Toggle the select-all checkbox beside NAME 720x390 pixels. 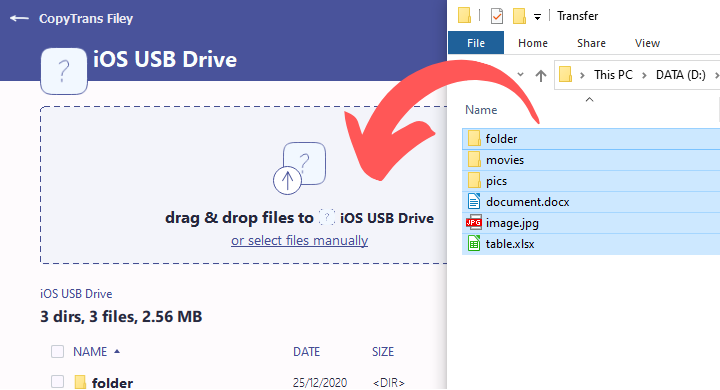57,351
